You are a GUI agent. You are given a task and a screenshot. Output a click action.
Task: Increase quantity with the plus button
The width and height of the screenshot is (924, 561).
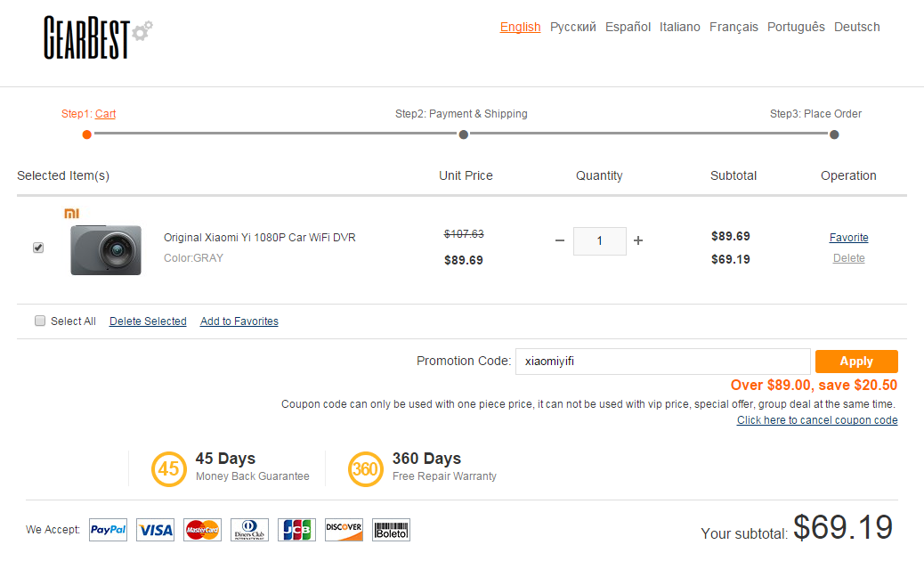click(x=638, y=240)
